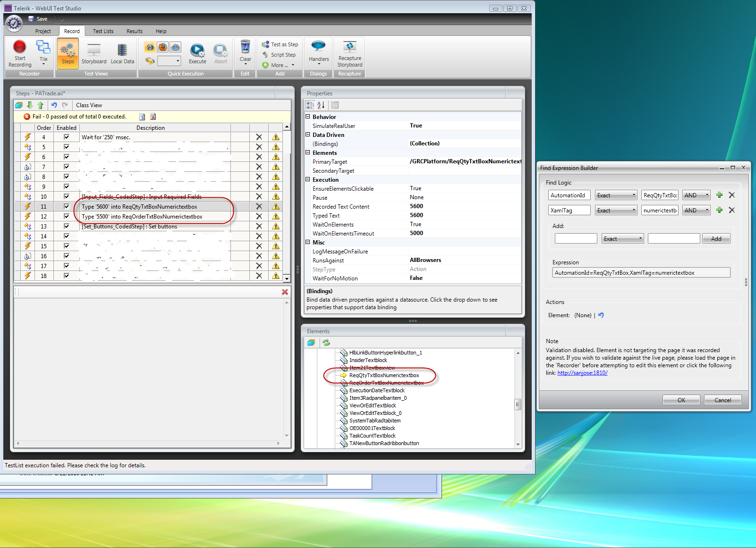
Task: Select the Record ribbon tab
Action: coord(72,31)
